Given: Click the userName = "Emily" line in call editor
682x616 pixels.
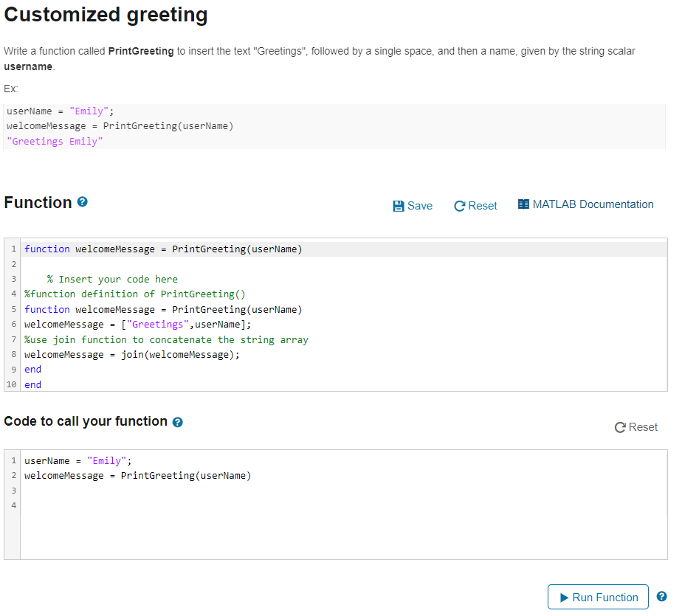Looking at the screenshot, I should (344, 461).
